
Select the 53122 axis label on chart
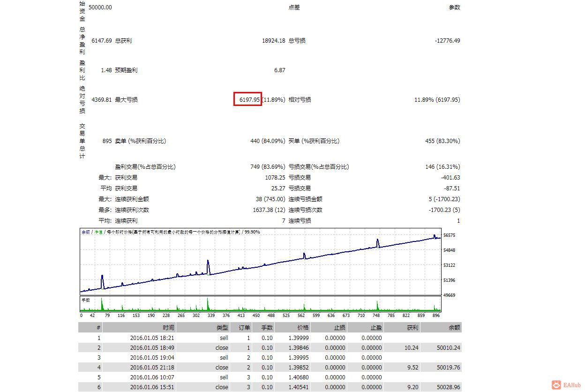[449, 265]
